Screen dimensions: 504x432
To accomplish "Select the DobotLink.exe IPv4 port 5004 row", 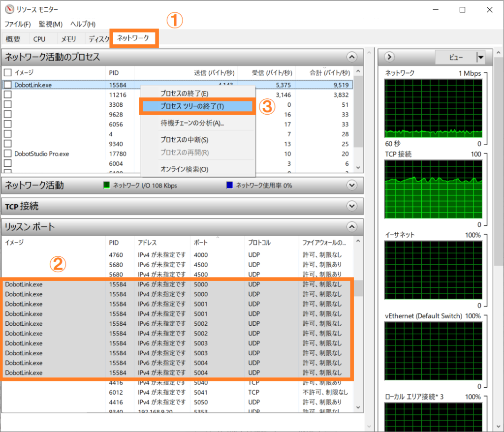I will click(x=177, y=373).
